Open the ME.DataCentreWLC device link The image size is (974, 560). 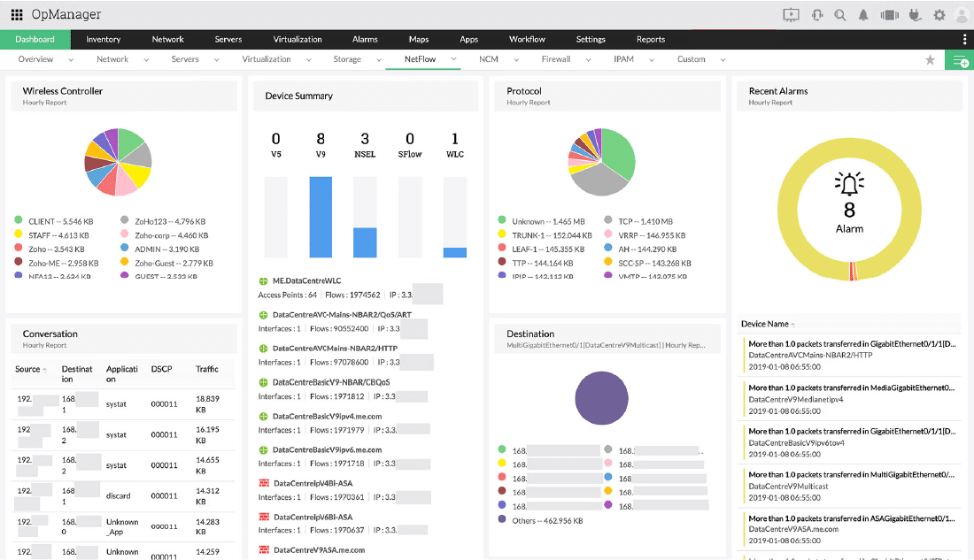307,280
